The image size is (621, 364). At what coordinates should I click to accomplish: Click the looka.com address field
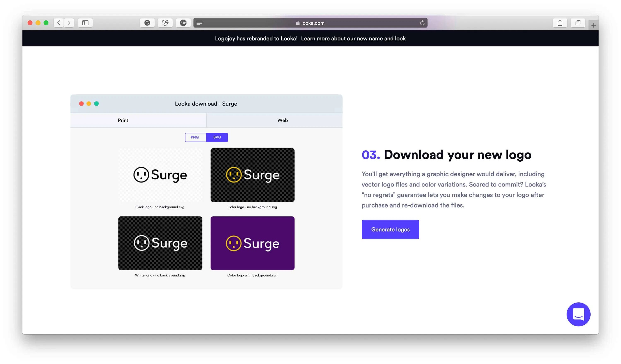(310, 23)
